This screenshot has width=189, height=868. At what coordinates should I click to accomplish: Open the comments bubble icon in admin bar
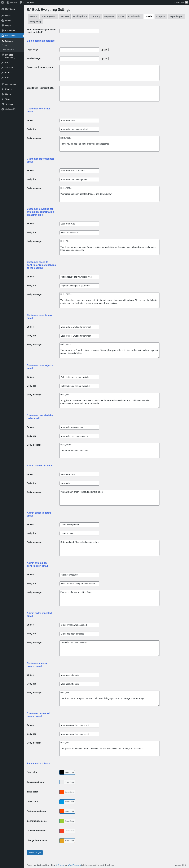(21, 2)
